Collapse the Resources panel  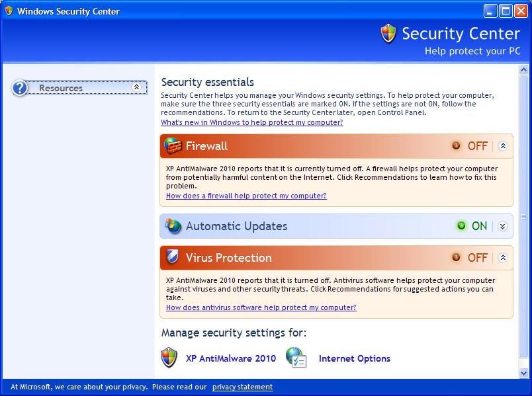pyautogui.click(x=136, y=87)
